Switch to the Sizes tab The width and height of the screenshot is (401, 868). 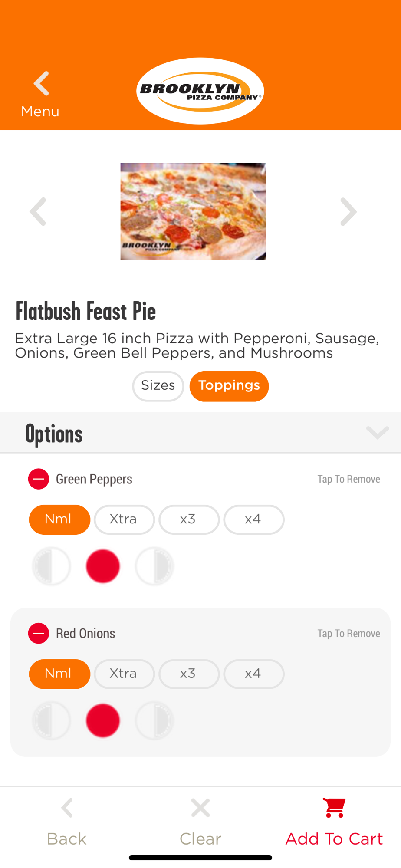(x=158, y=386)
